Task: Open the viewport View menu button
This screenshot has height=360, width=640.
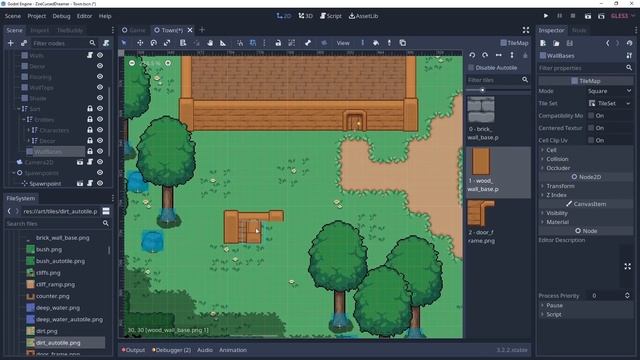Action: click(343, 43)
